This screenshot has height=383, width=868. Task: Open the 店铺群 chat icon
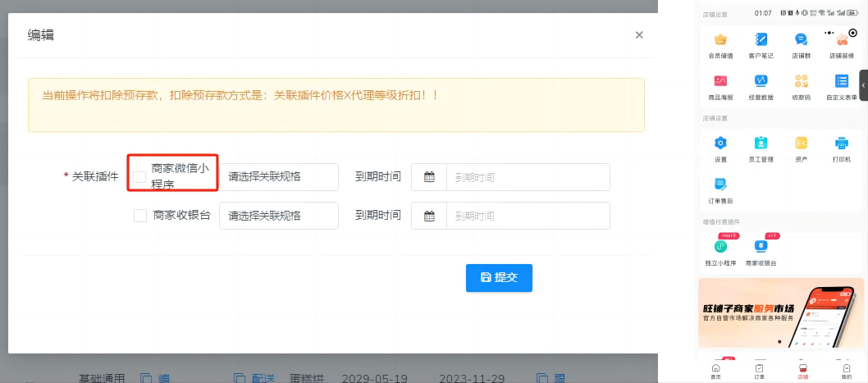click(801, 40)
